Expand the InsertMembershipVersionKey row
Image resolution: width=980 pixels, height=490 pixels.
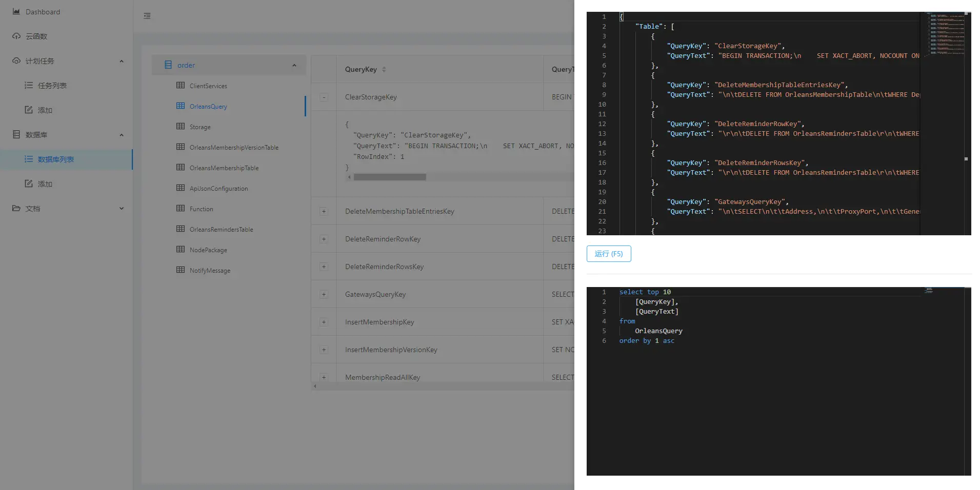point(324,350)
